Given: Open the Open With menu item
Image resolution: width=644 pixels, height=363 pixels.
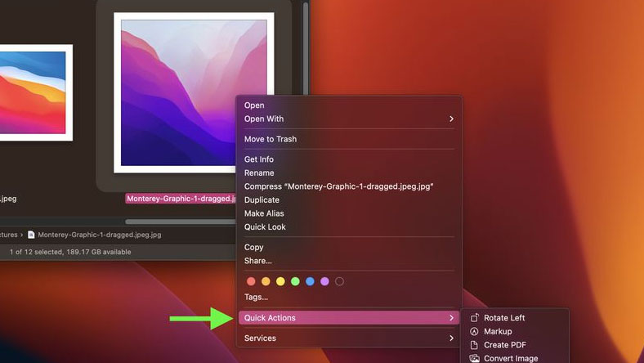Looking at the screenshot, I should click(349, 119).
